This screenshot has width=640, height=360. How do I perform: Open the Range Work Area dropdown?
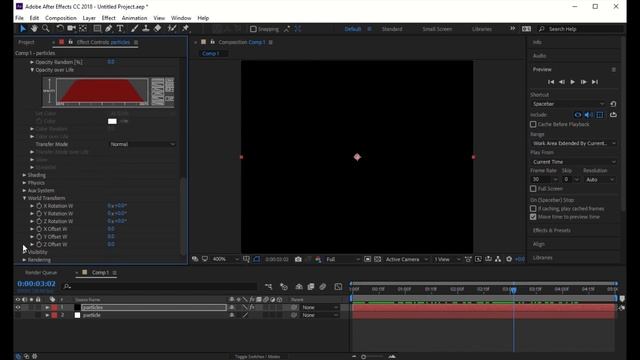click(x=574, y=143)
